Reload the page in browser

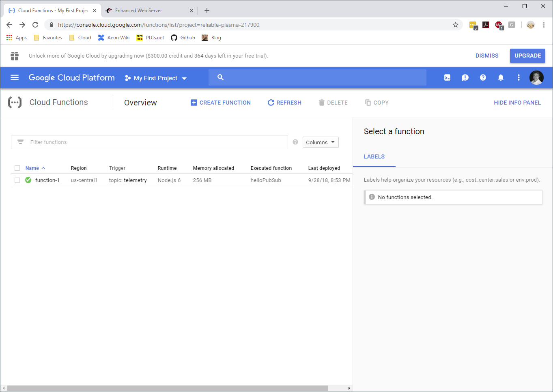pos(35,25)
